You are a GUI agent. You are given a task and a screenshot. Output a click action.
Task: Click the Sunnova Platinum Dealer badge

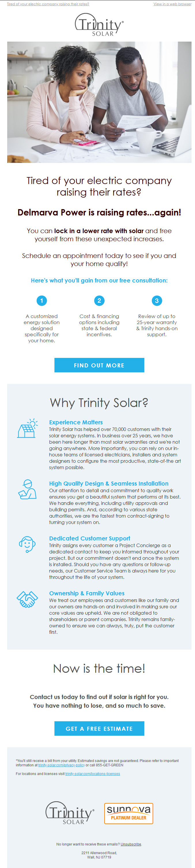coord(129,813)
